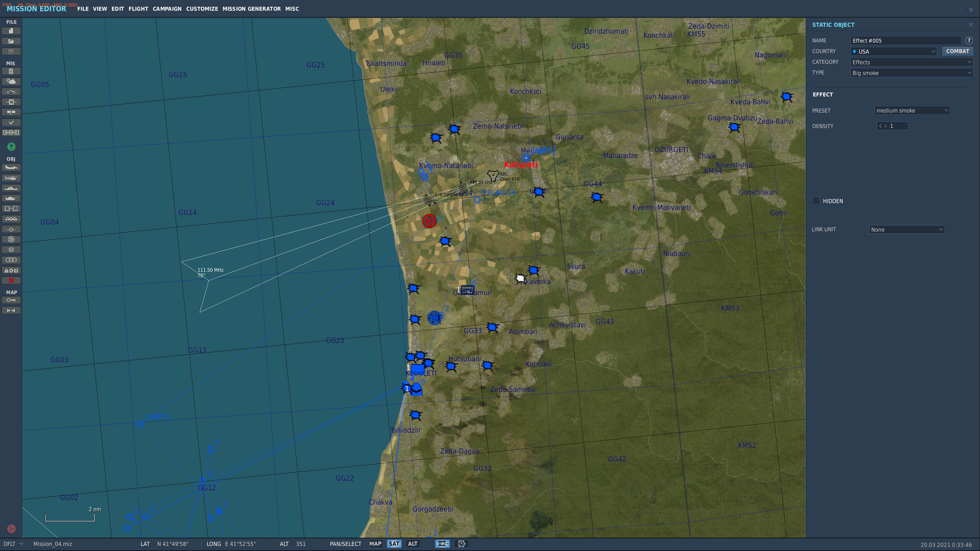Switch map view mode to SAT
Screen dimensions: 980x551
[394, 544]
